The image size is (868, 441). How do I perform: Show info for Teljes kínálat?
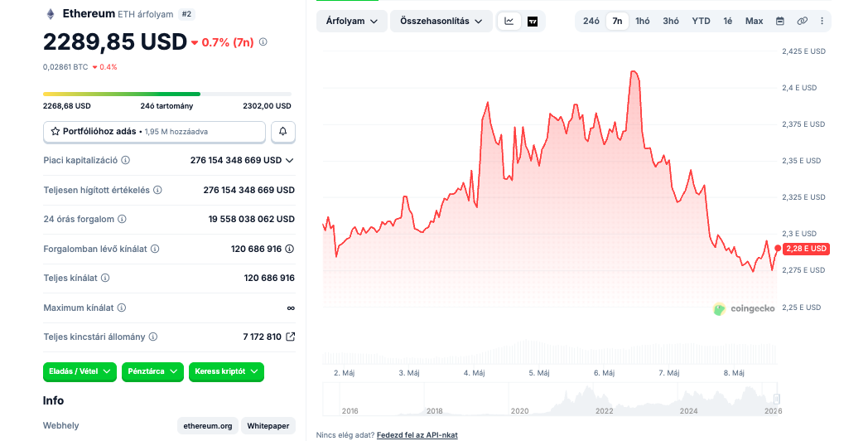(x=105, y=278)
